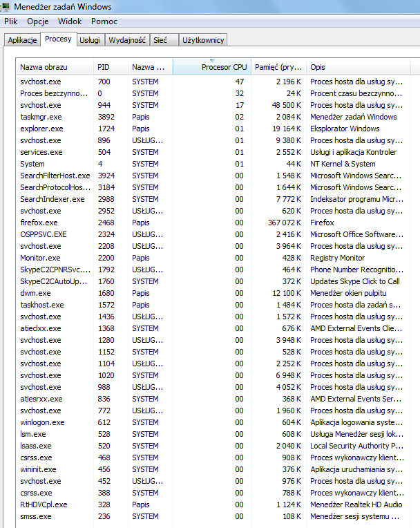Screen dimensions: 420x528
Task: Select svchost.exe with PID 452
Action: pos(213,481)
